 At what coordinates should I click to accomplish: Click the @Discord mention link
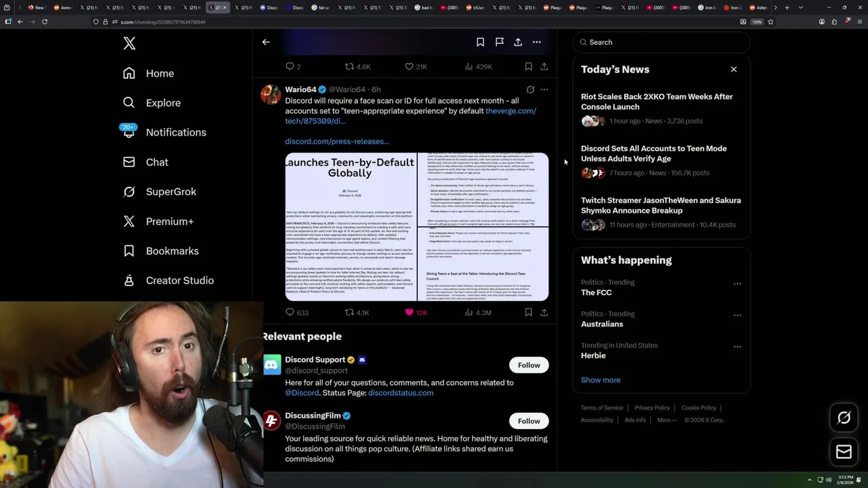coord(302,393)
